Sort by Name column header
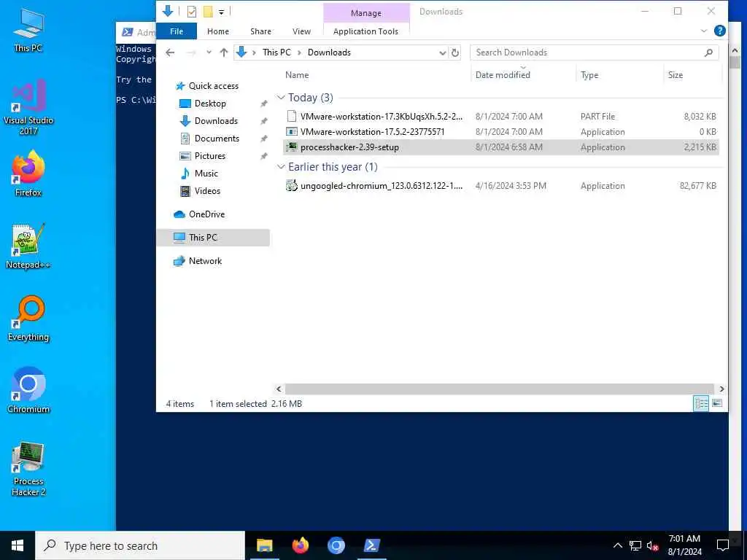Image resolution: width=747 pixels, height=560 pixels. point(297,75)
